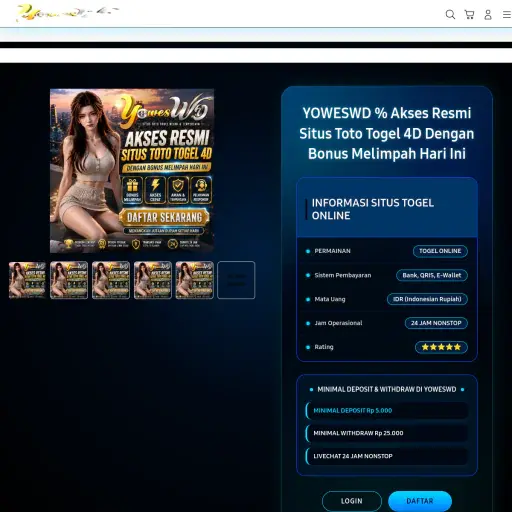Click the YowesWD logo in header
The width and height of the screenshot is (512, 512).
pyautogui.click(x=68, y=13)
